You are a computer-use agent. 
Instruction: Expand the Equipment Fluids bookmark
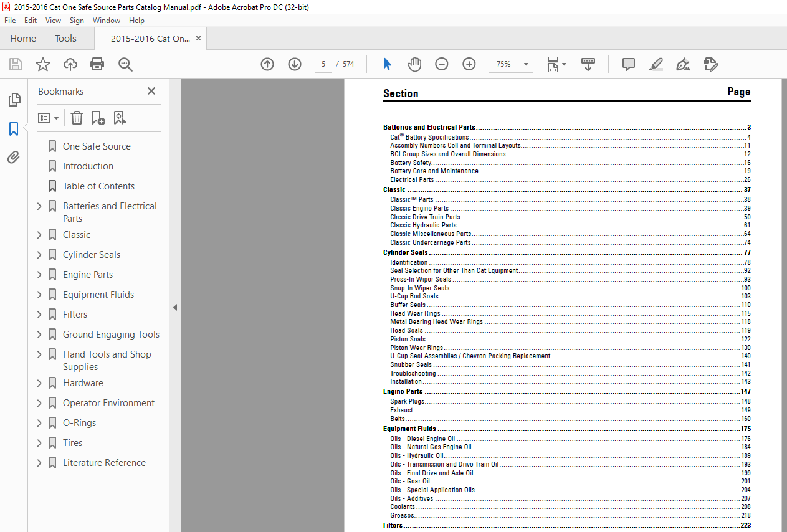39,295
